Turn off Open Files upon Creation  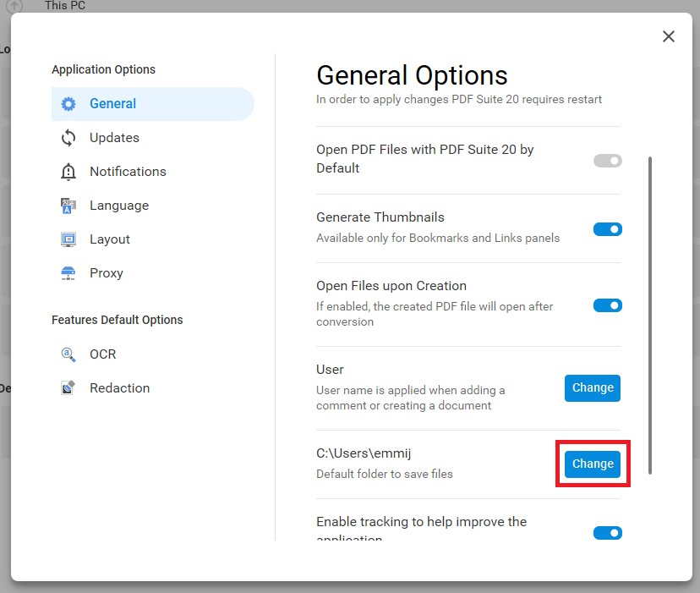coord(607,305)
